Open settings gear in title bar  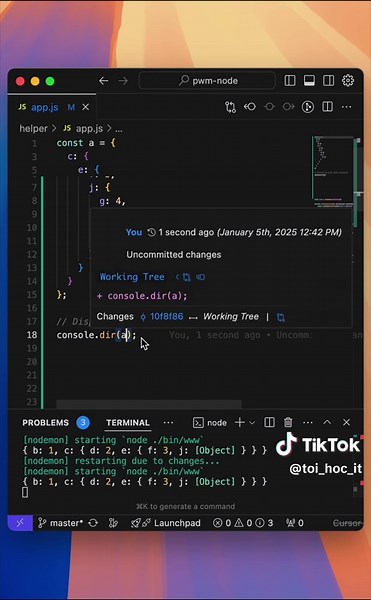click(x=348, y=80)
